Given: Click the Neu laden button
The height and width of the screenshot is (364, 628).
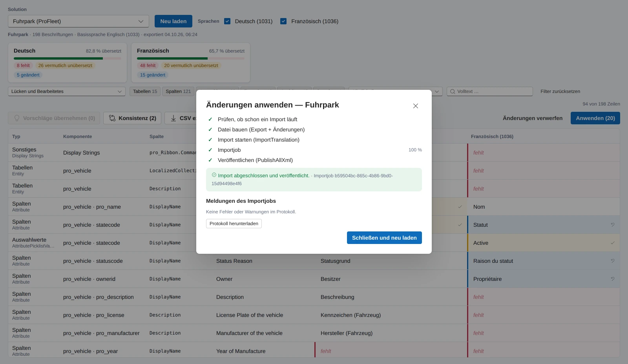Looking at the screenshot, I should 173,21.
